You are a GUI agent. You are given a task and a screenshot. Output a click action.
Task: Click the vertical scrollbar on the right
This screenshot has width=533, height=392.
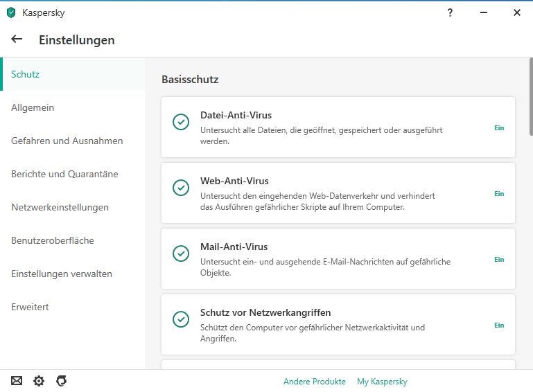[x=530, y=104]
